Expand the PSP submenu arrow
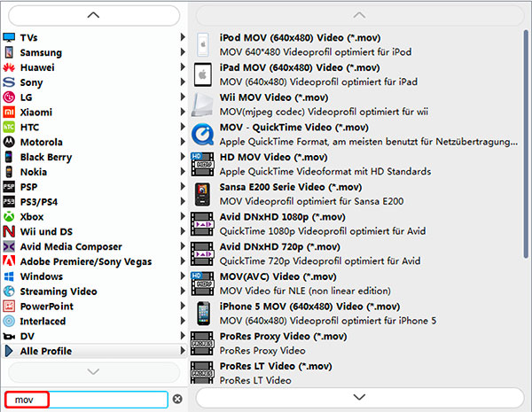The height and width of the screenshot is (412, 532). click(x=183, y=186)
